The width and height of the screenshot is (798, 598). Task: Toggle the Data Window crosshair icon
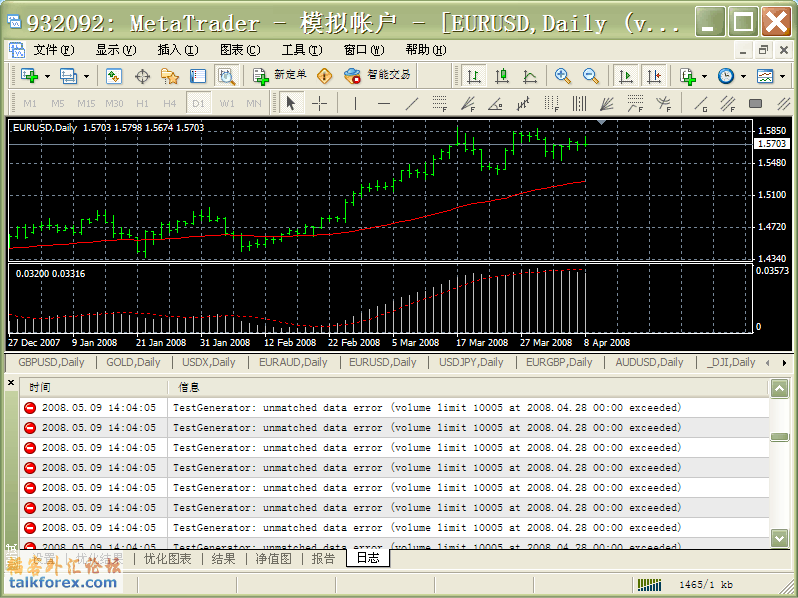click(x=142, y=76)
